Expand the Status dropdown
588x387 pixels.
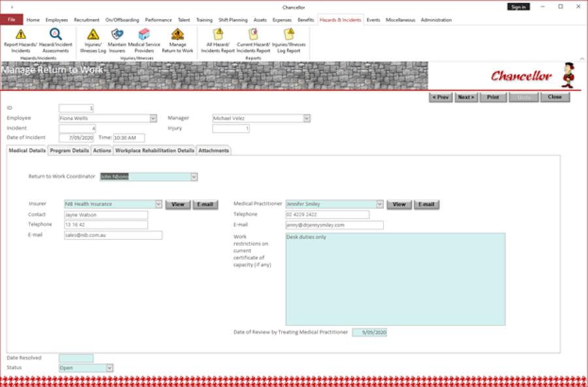pos(110,368)
